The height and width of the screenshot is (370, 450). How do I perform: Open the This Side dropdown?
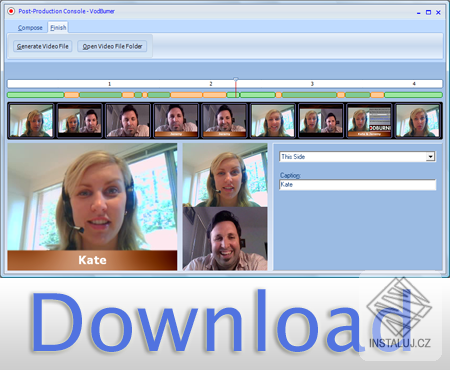click(x=431, y=157)
